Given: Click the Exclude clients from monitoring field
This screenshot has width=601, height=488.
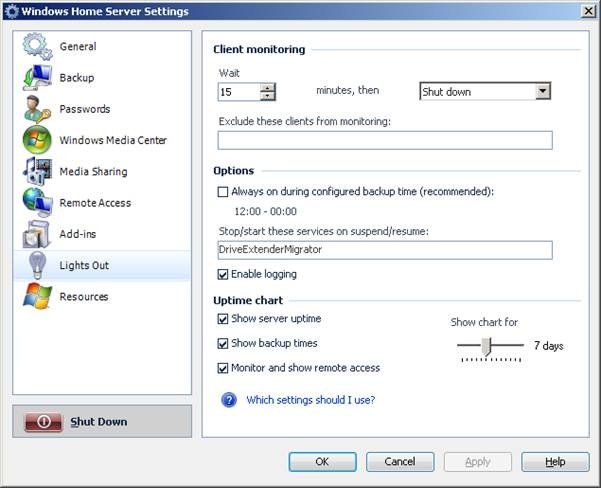Looking at the screenshot, I should 385,140.
